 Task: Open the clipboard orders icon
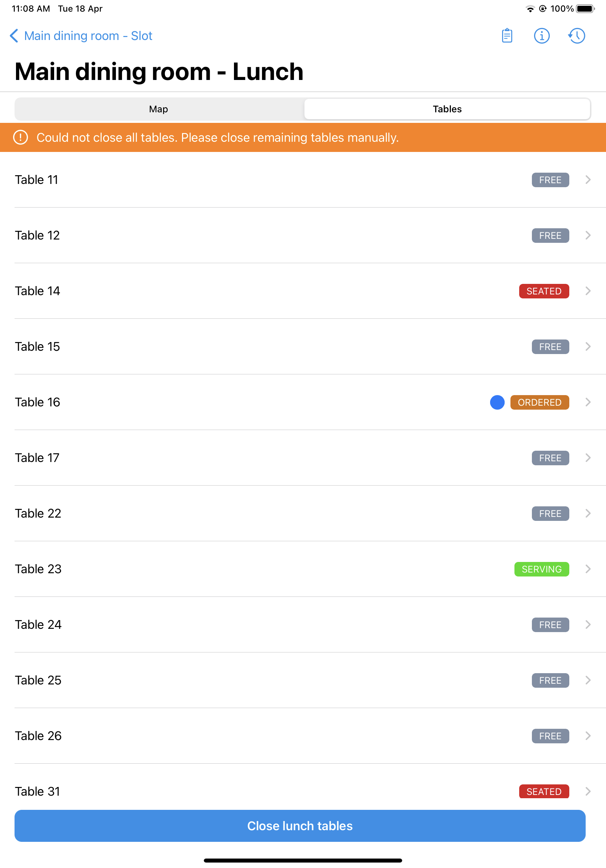point(507,36)
